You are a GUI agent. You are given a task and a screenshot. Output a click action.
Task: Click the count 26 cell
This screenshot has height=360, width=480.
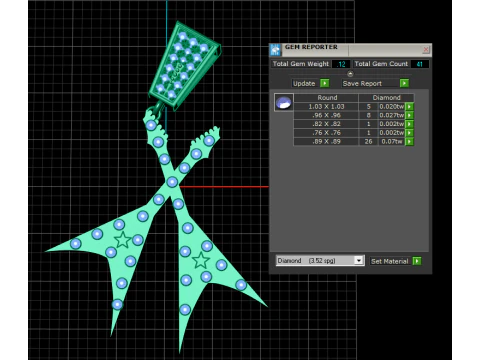368,141
